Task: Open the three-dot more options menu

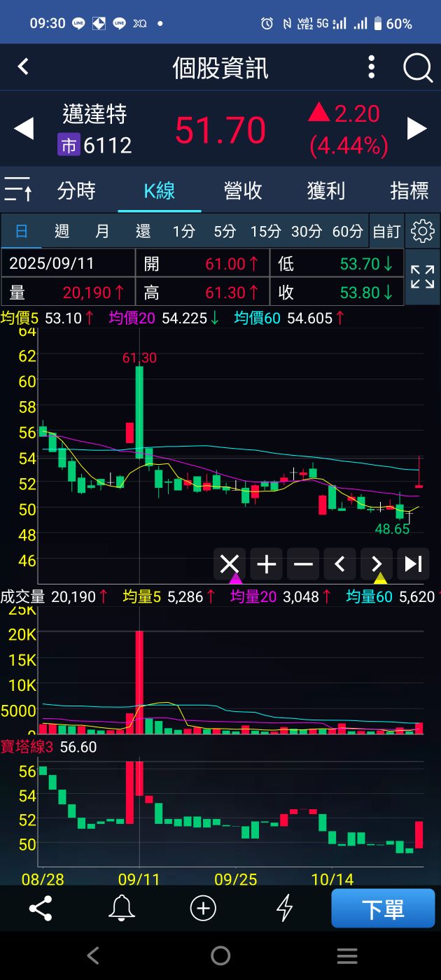Action: pos(372,67)
